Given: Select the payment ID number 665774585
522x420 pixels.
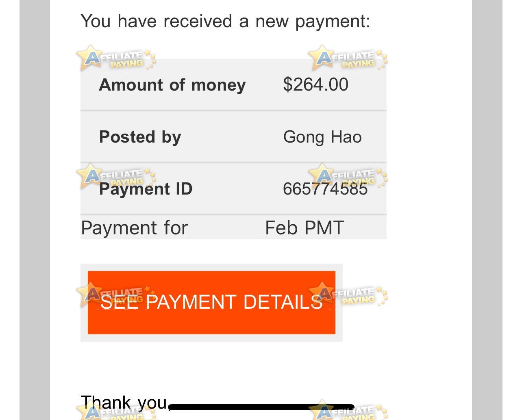Looking at the screenshot, I should 325,189.
